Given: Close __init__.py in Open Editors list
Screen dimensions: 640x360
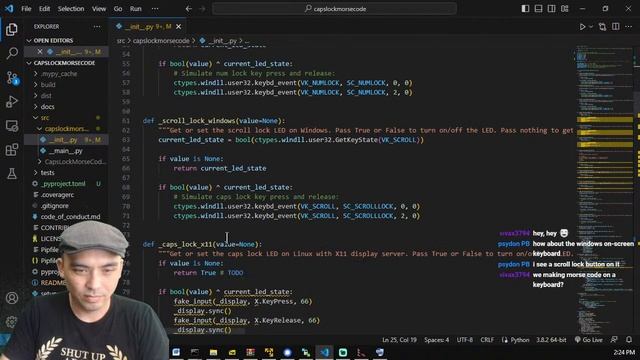Looking at the screenshot, I should click(x=40, y=52).
